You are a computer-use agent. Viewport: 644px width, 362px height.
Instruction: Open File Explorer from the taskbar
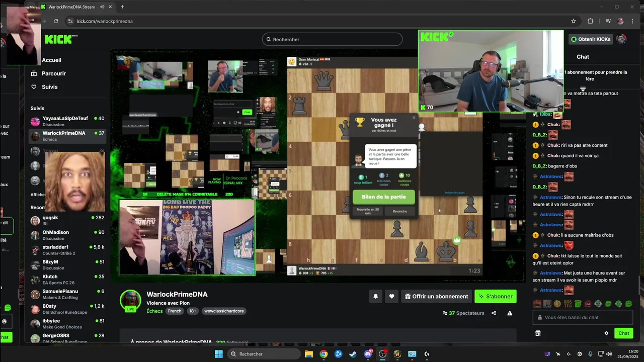tap(309, 354)
